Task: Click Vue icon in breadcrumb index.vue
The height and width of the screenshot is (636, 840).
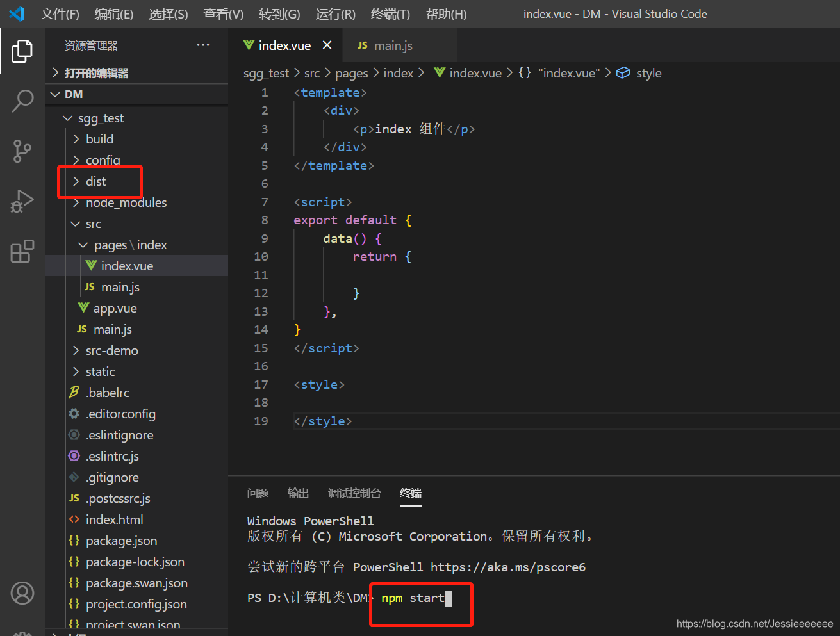Action: pos(440,73)
